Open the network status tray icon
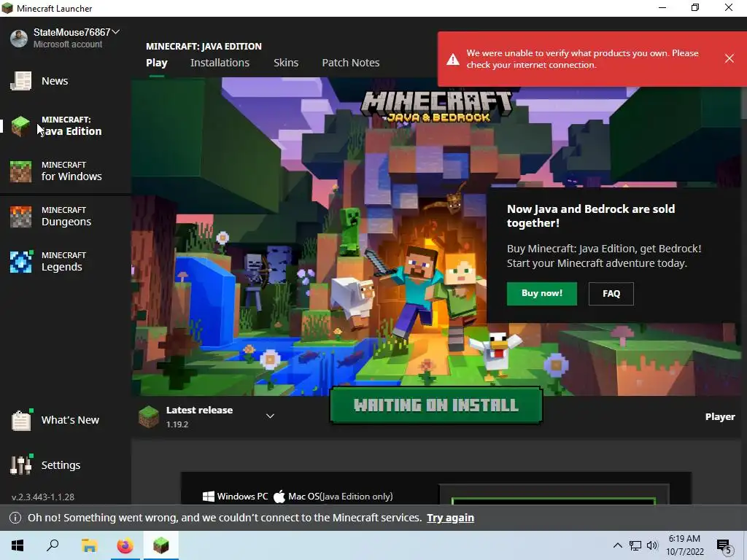Screen dimensions: 747x560 pyautogui.click(x=635, y=545)
